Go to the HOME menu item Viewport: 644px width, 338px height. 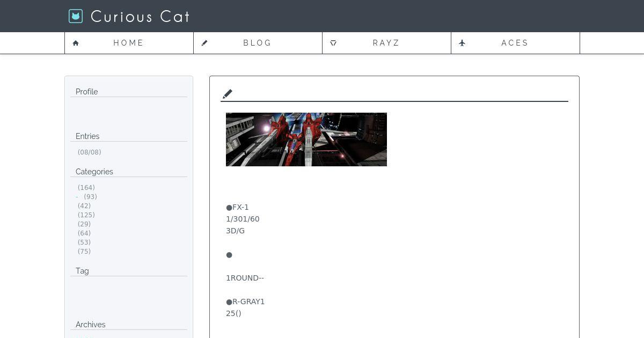pos(129,43)
